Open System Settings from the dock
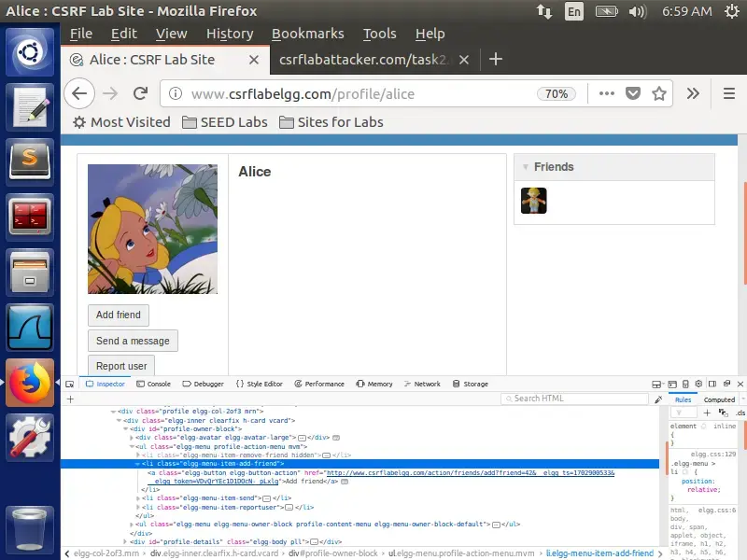Screen dimensions: 747x560 30,438
